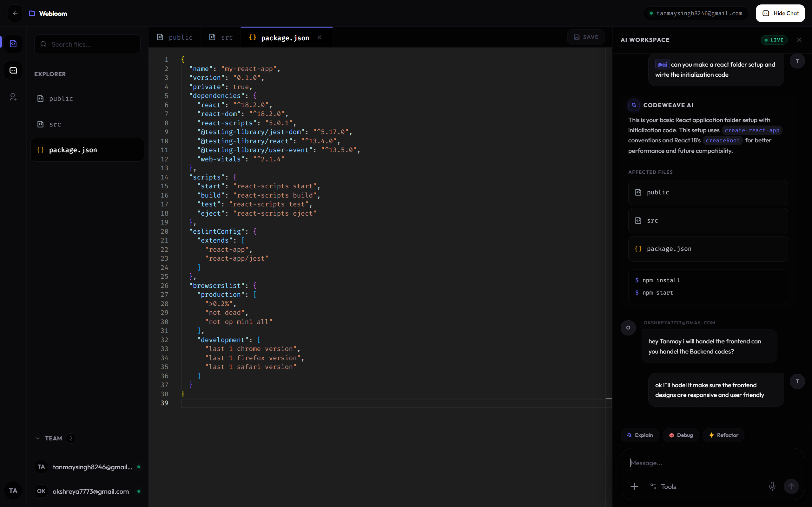This screenshot has width=812, height=507.
Task: Open the chat panel sidebar icon
Action: click(x=13, y=70)
